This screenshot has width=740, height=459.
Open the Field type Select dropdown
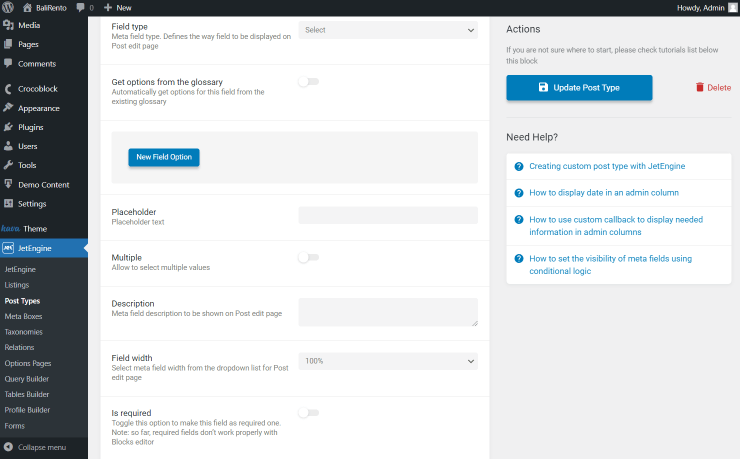pyautogui.click(x=388, y=30)
